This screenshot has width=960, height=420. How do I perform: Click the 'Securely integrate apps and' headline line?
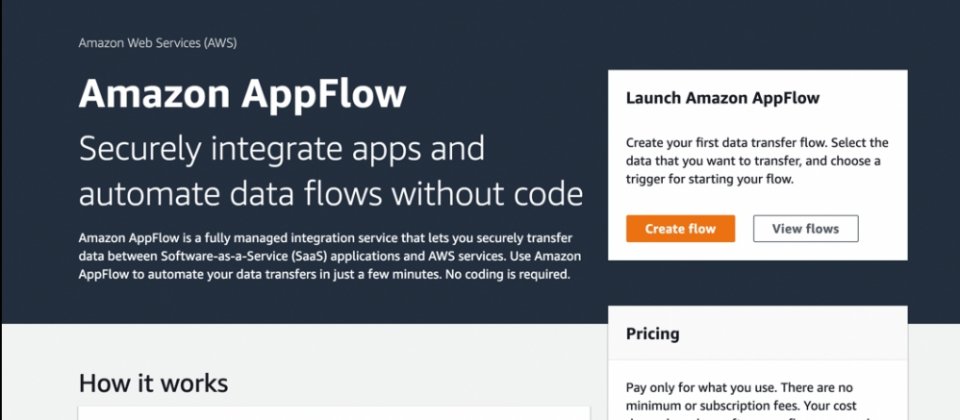click(282, 149)
